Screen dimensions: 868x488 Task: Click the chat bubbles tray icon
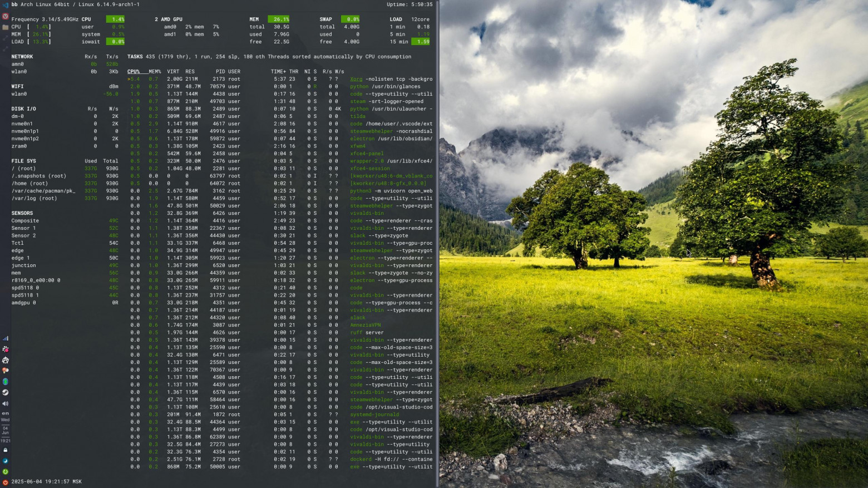[x=6, y=371]
